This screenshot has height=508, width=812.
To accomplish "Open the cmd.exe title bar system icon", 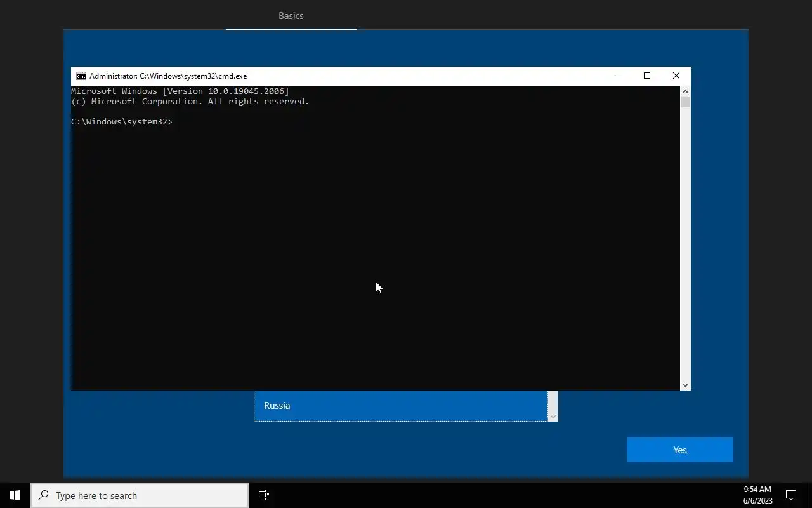I will click(x=81, y=76).
